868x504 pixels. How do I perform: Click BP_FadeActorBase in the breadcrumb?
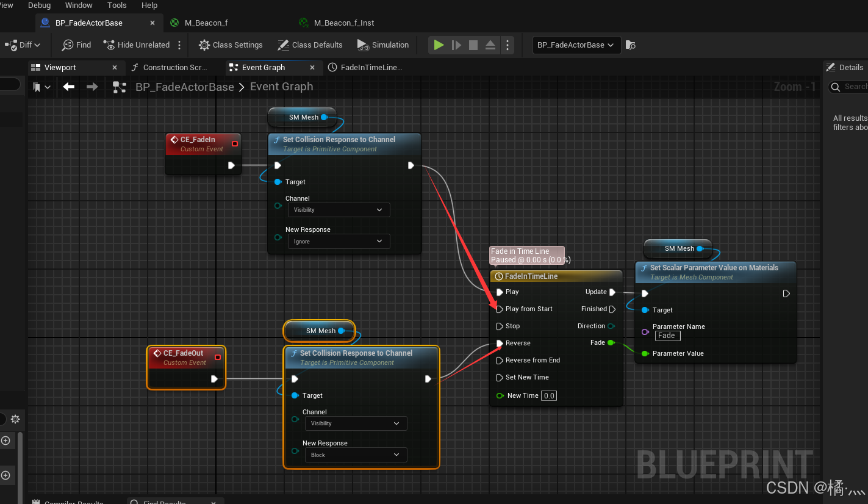[185, 87]
